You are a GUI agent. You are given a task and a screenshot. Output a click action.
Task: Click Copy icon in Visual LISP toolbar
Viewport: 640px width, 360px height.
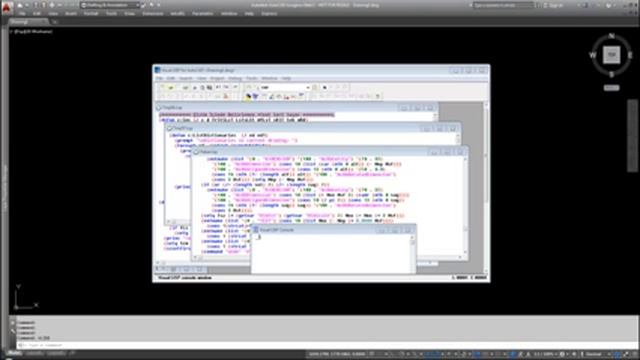coord(202,87)
